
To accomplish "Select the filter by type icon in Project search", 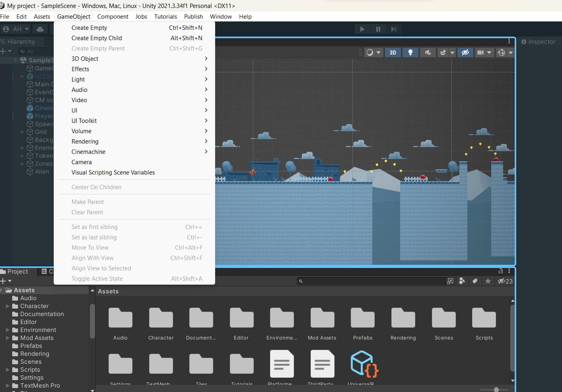I will tap(462, 281).
